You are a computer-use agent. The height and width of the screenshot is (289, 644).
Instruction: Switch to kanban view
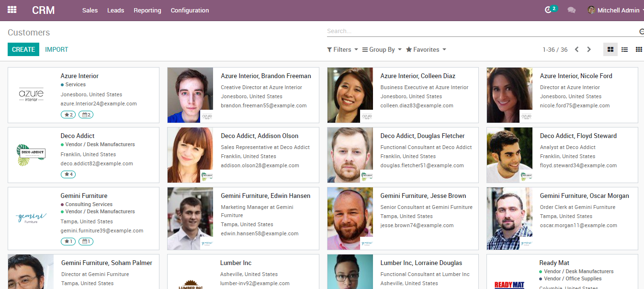(610, 49)
